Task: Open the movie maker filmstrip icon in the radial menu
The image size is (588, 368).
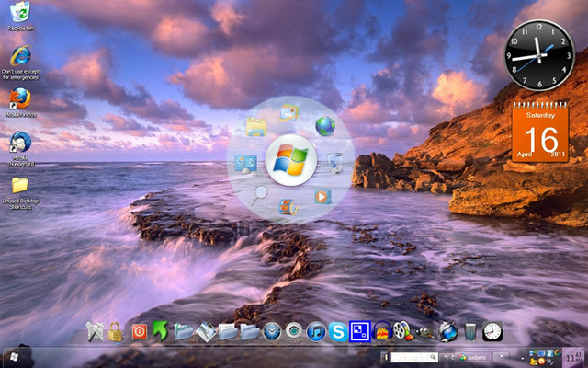Action: pyautogui.click(x=288, y=207)
